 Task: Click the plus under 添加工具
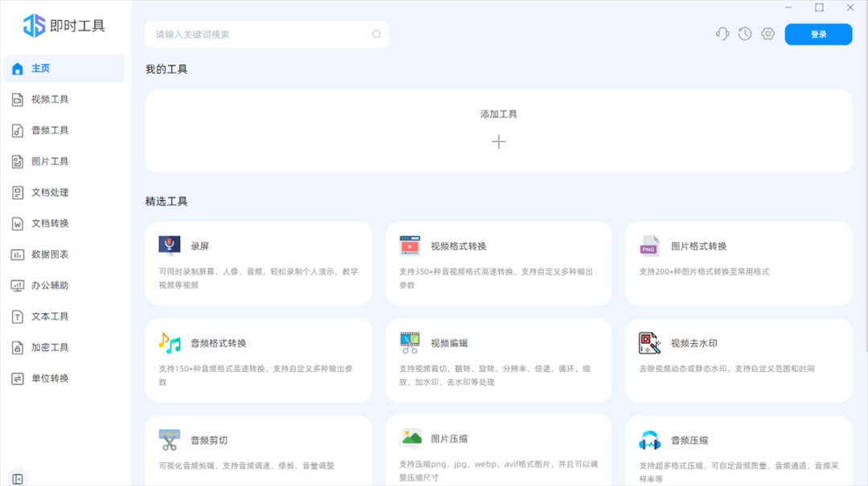[x=499, y=141]
